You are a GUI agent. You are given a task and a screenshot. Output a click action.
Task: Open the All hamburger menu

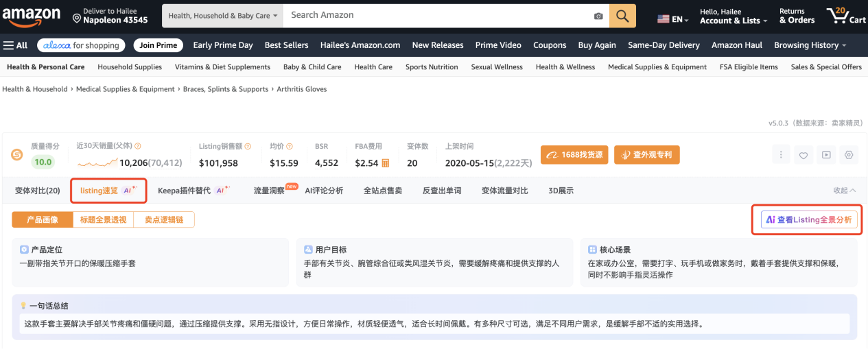coord(16,45)
